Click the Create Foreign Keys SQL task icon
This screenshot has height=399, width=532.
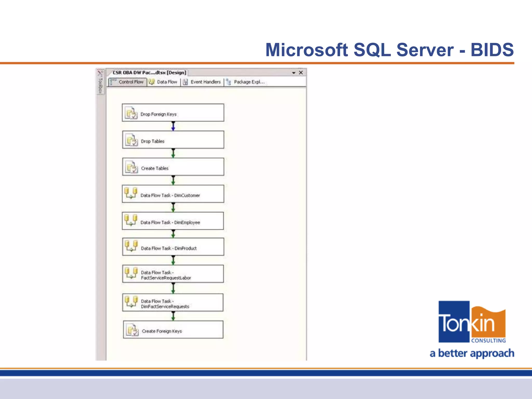point(132,330)
